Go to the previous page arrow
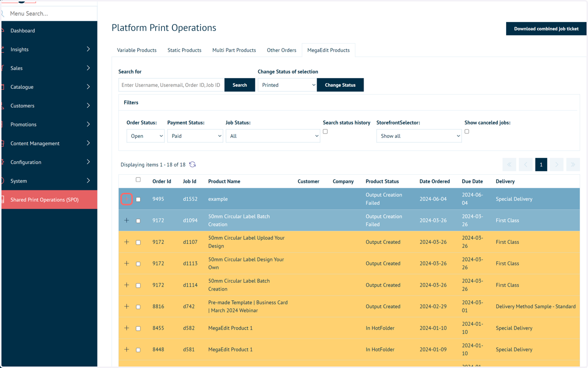Viewport: 588px width, 368px height. point(525,164)
